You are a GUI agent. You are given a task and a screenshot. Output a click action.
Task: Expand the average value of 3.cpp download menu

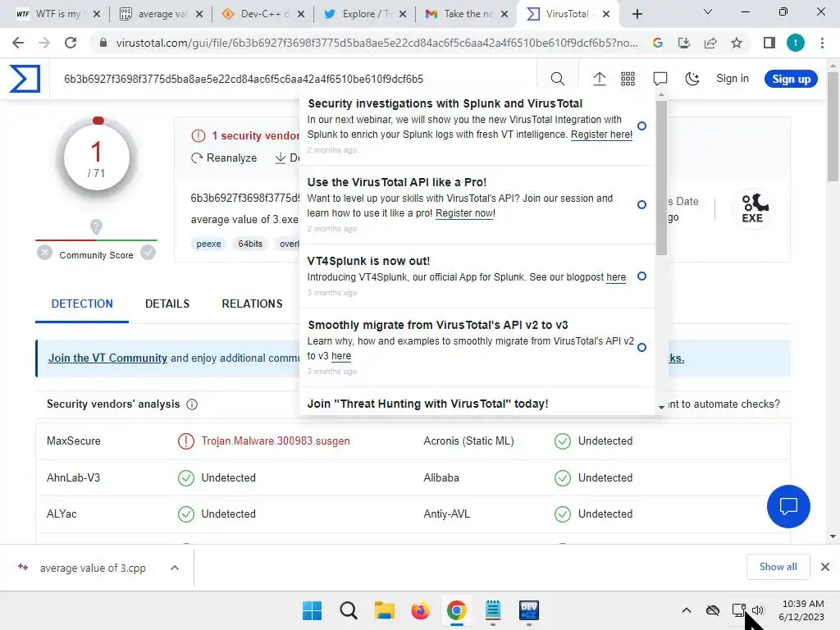point(175,568)
